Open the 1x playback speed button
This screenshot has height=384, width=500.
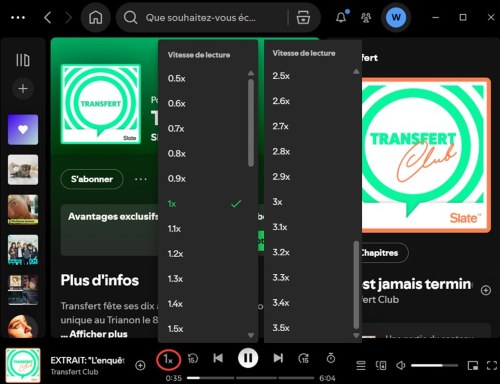[x=168, y=359]
